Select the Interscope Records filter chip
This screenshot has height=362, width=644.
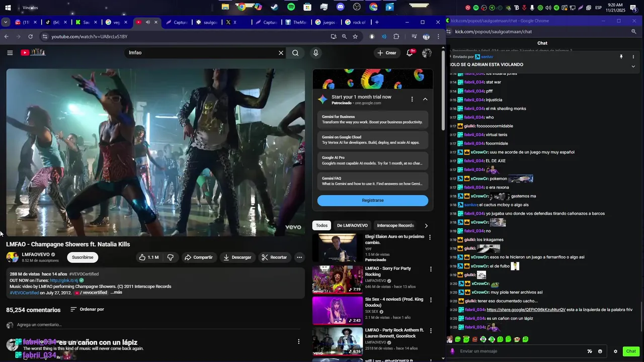395,226
